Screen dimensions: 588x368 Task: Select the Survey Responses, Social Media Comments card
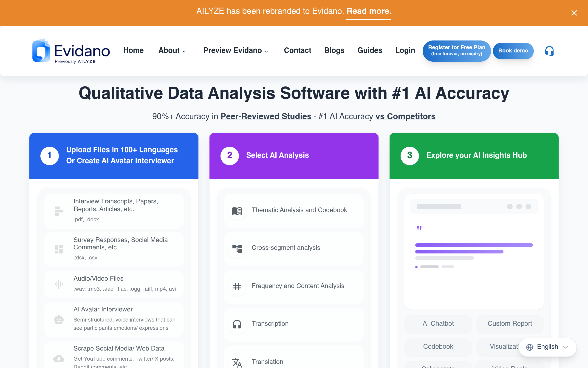pos(114,249)
